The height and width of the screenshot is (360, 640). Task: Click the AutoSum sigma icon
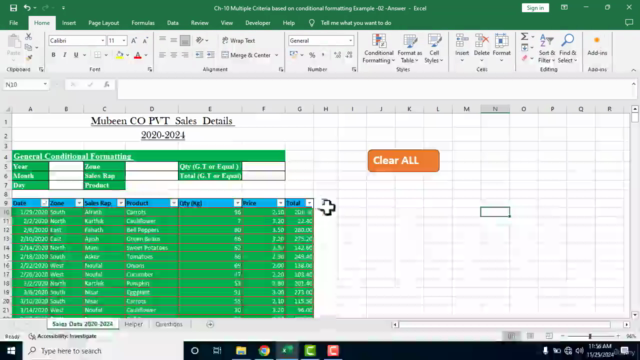pos(524,37)
